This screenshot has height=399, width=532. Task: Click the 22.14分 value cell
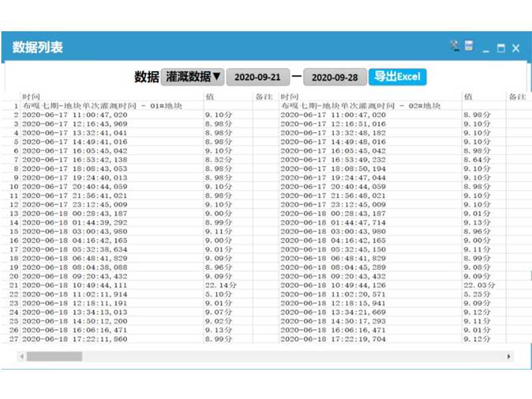[219, 285]
